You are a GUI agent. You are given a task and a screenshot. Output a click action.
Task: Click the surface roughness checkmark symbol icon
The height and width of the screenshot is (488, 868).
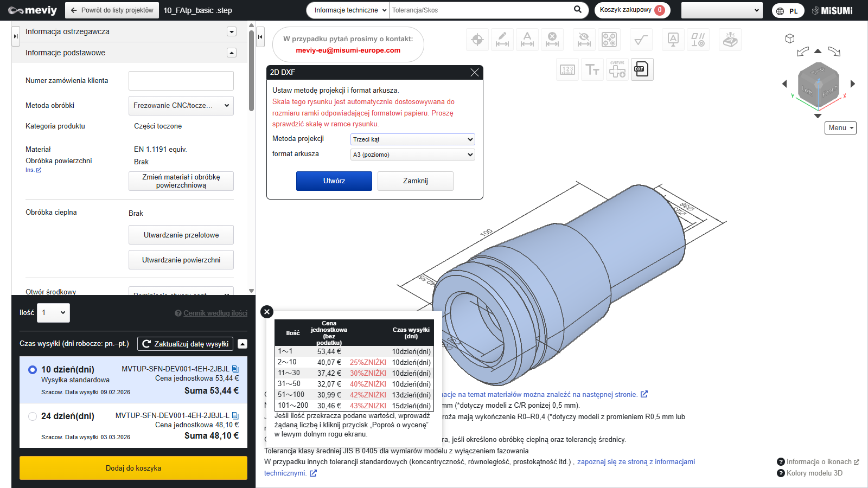click(641, 40)
